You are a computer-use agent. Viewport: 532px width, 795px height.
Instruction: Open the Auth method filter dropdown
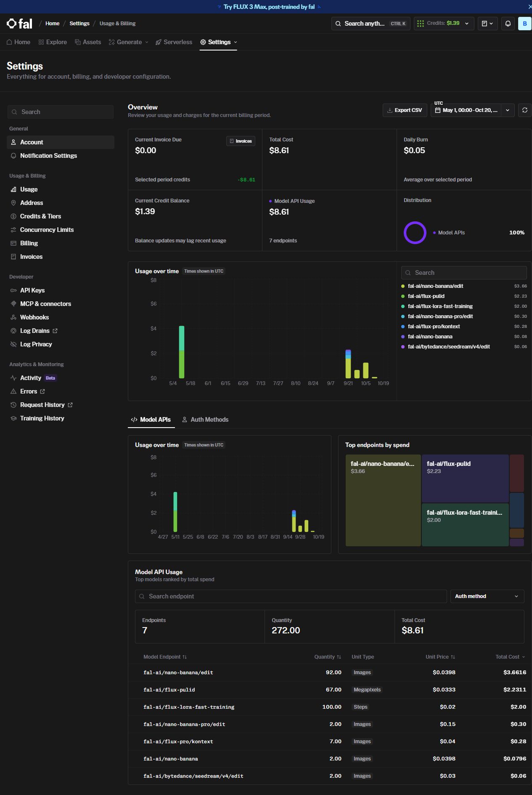[x=487, y=596]
